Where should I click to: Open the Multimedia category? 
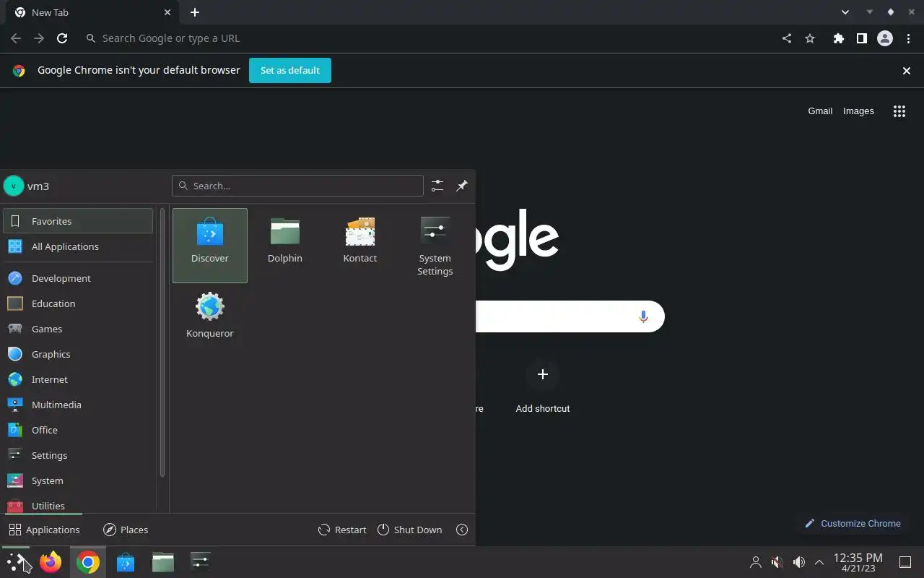pos(78,405)
